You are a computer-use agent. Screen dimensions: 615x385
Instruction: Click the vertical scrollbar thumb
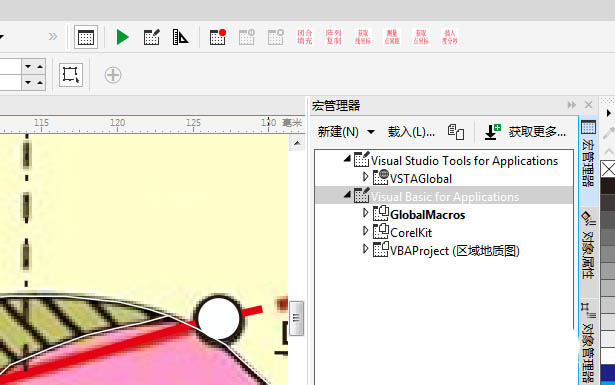pyautogui.click(x=297, y=318)
